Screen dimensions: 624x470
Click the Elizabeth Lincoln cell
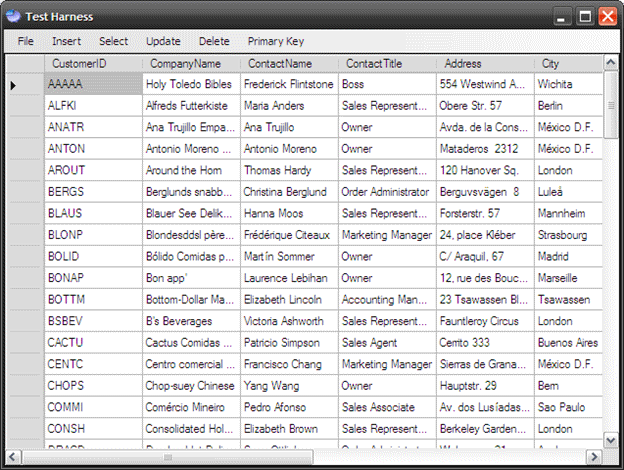click(289, 299)
